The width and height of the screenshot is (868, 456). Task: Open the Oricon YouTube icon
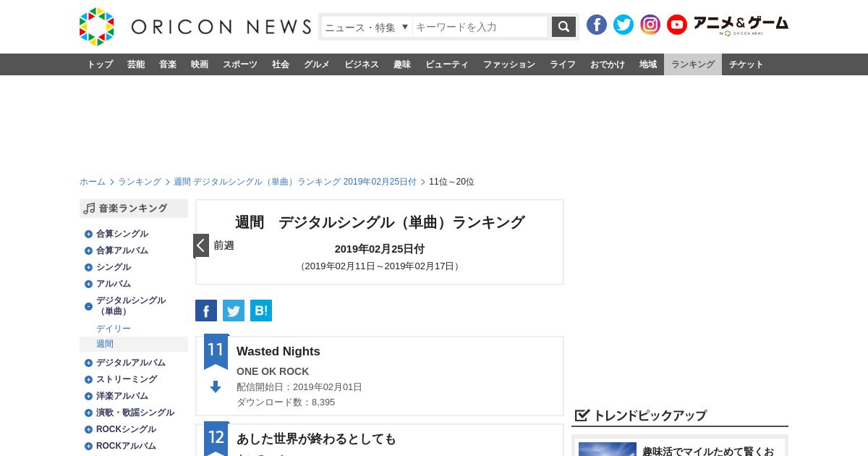coord(677,25)
